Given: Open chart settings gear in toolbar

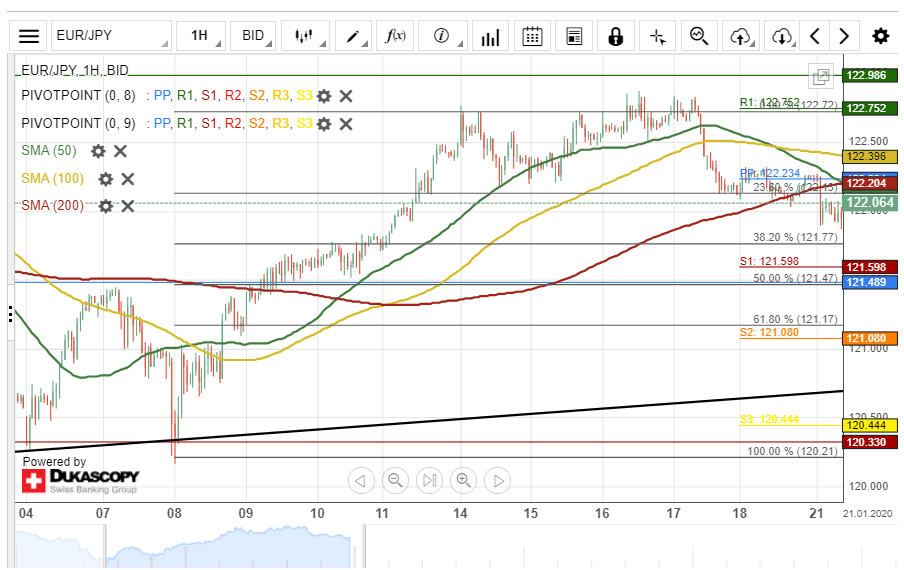Looking at the screenshot, I should coord(880,37).
